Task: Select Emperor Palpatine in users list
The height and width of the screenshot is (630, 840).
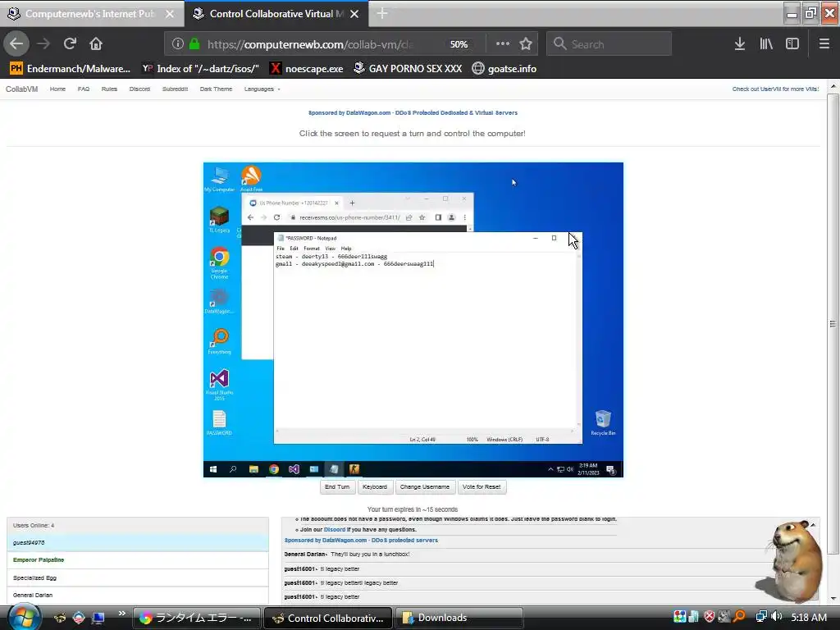Action: click(138, 559)
